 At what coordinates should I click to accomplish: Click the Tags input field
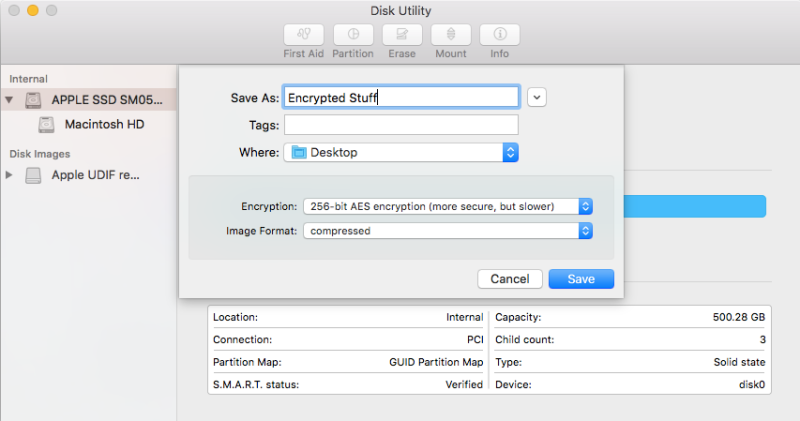(x=401, y=125)
